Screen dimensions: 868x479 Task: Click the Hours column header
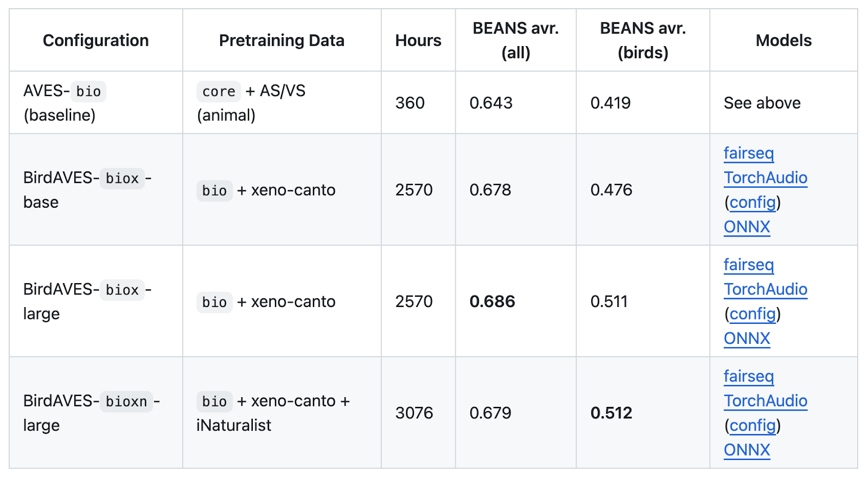tap(418, 41)
